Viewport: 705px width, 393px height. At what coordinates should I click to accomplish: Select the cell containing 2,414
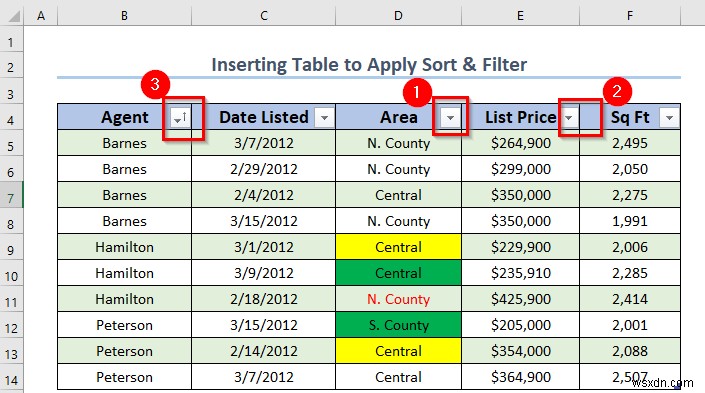(x=630, y=299)
